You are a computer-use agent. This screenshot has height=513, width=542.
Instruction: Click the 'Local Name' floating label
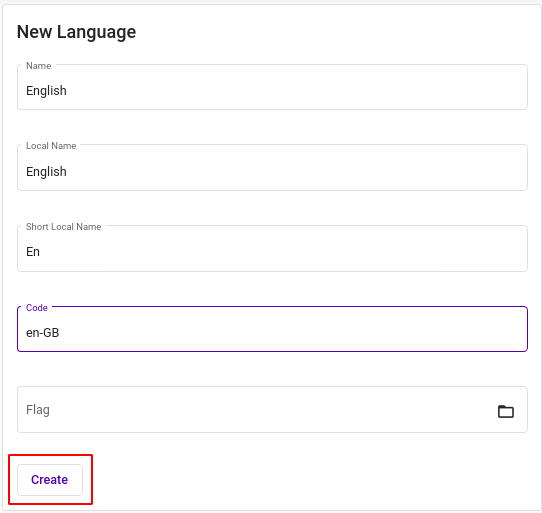(51, 146)
